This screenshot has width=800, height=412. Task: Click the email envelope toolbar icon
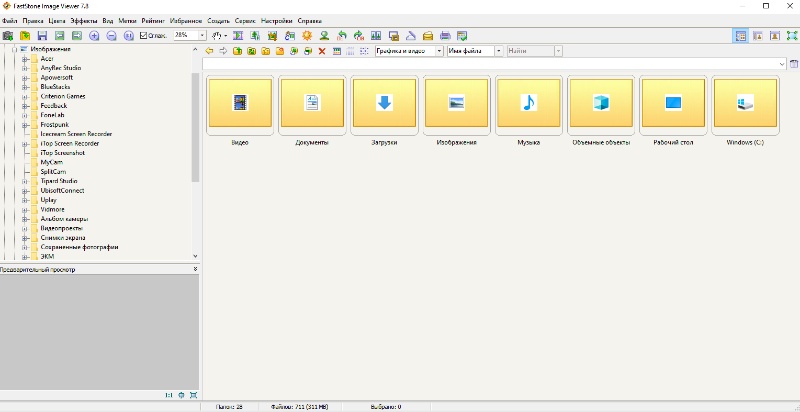click(x=428, y=35)
